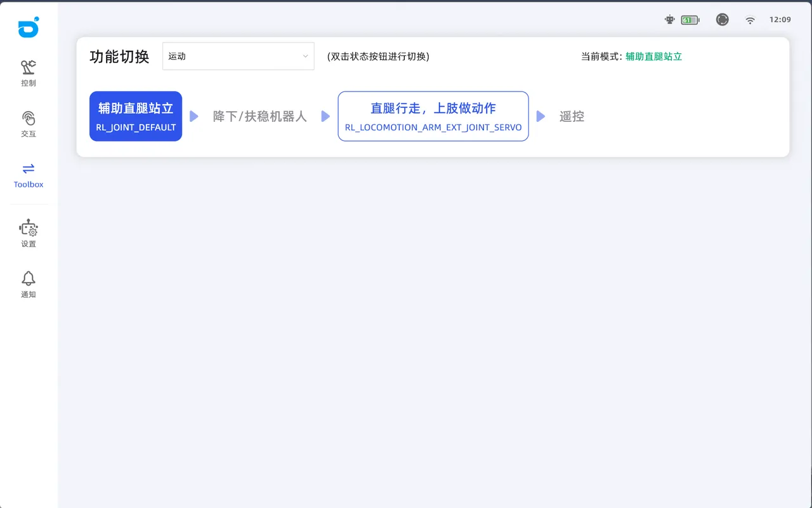The width and height of the screenshot is (812, 508).
Task: Check the battery level indicator
Action: coord(690,20)
